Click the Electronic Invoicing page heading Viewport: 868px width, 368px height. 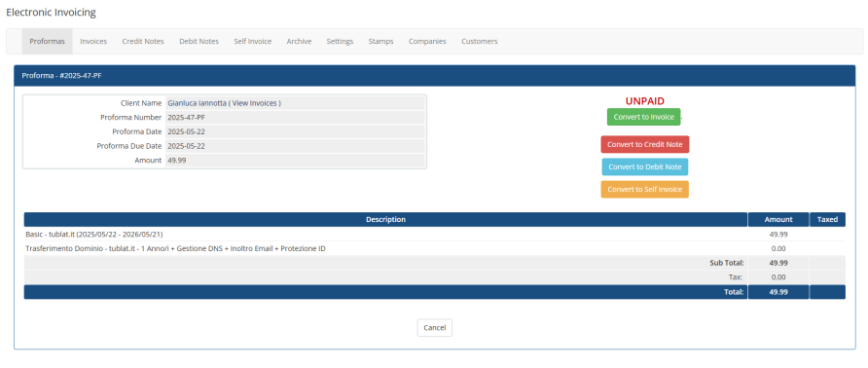coord(51,13)
